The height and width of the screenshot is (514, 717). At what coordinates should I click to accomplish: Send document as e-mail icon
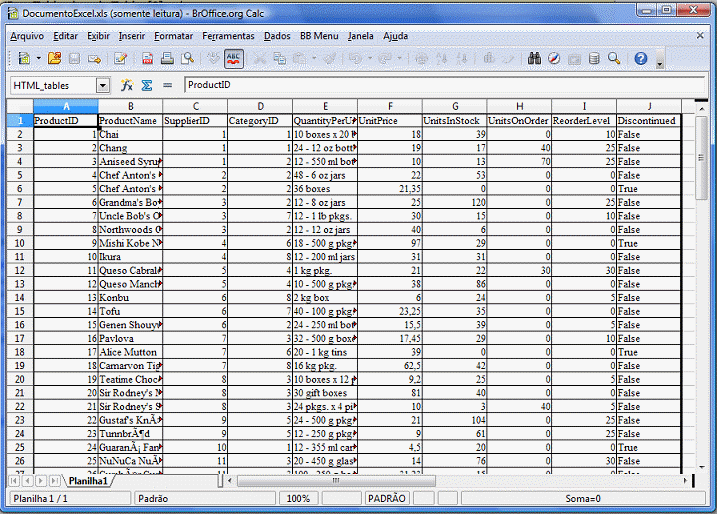click(x=94, y=59)
